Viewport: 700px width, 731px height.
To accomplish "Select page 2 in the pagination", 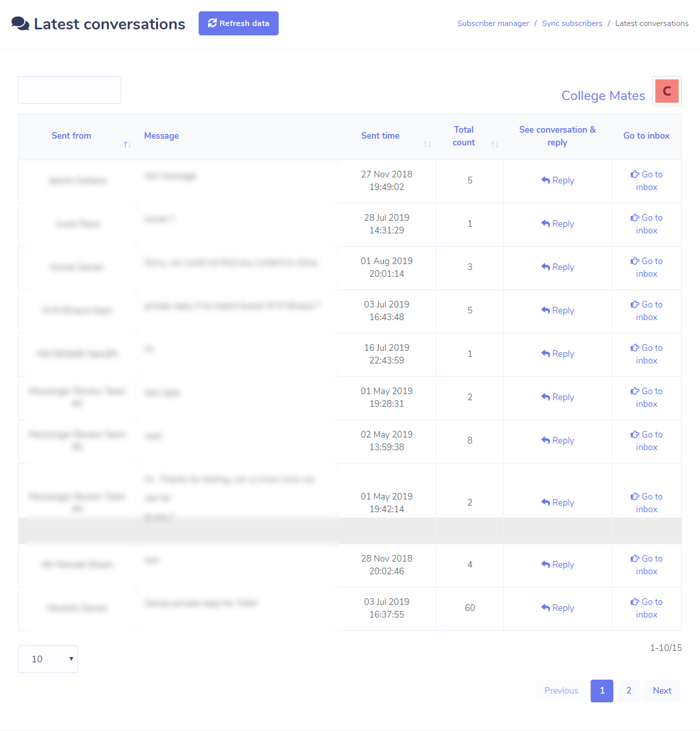I will pos(628,690).
